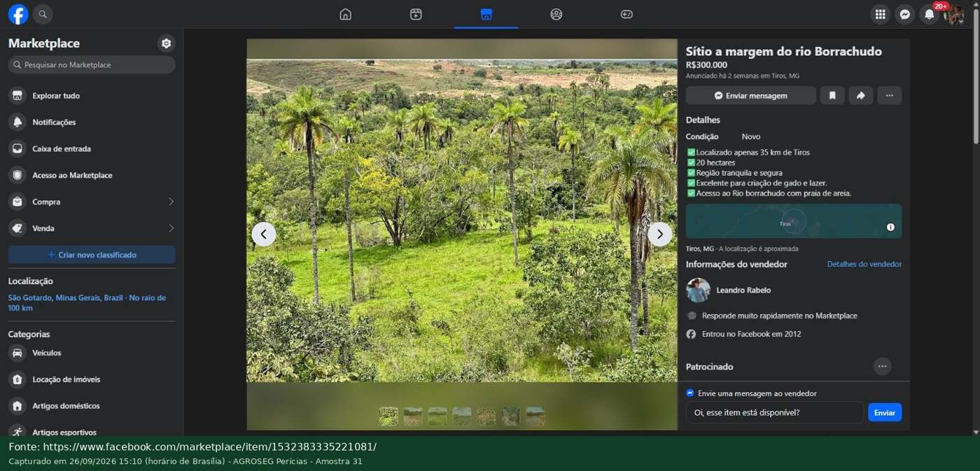The image size is (980, 471).
Task: Open Detalhes do vendedor link
Action: [864, 265]
